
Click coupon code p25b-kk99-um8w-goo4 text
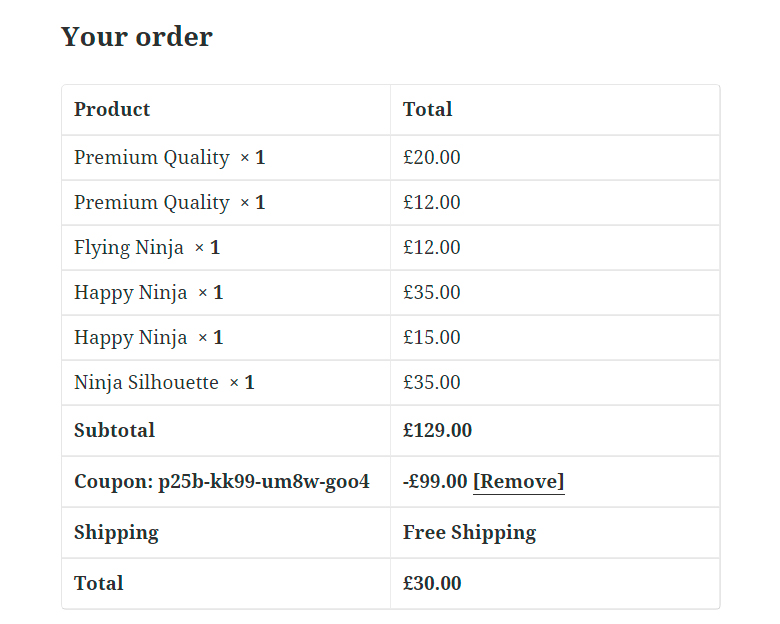tap(264, 481)
